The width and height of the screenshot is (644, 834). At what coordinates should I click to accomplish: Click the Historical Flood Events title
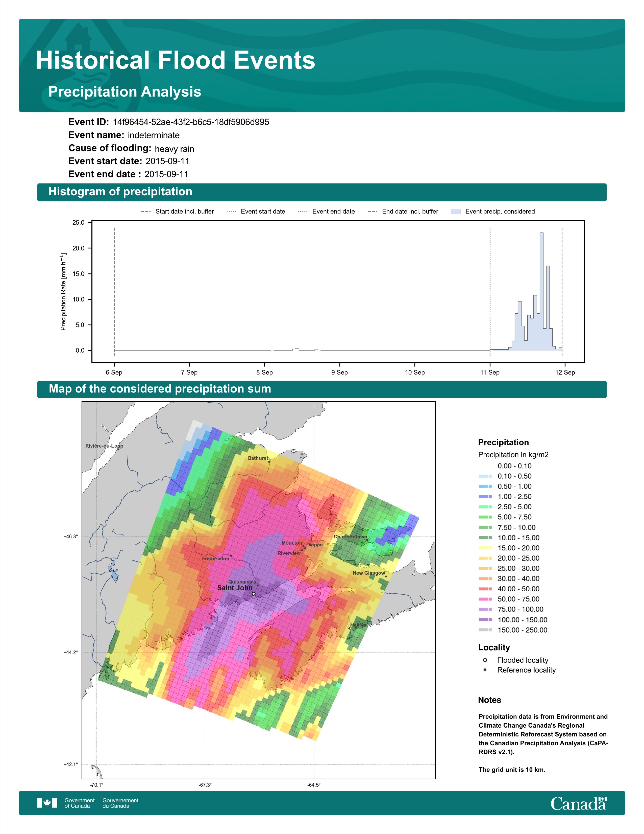pyautogui.click(x=176, y=60)
